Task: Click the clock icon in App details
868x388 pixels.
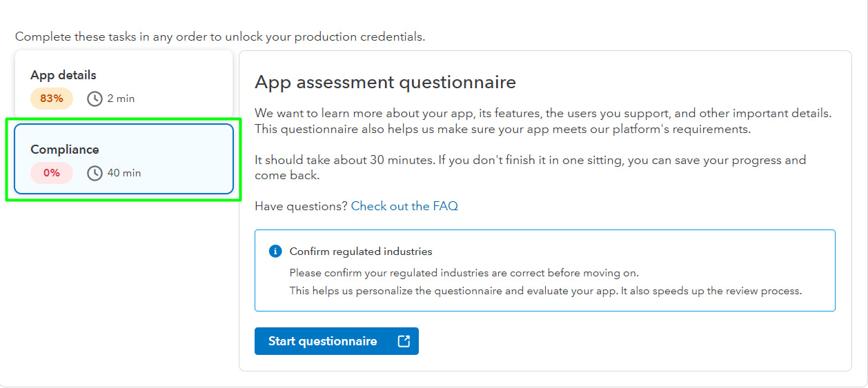Action: coord(95,99)
